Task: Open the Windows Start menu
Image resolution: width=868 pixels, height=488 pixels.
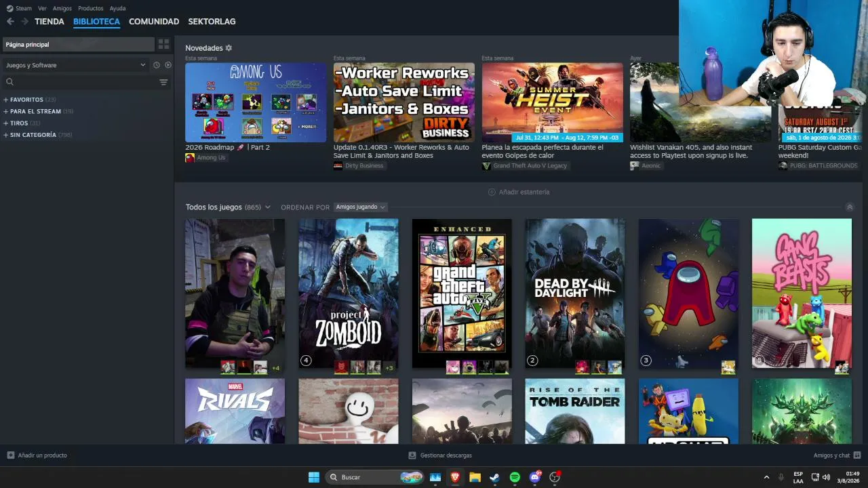Action: click(314, 477)
